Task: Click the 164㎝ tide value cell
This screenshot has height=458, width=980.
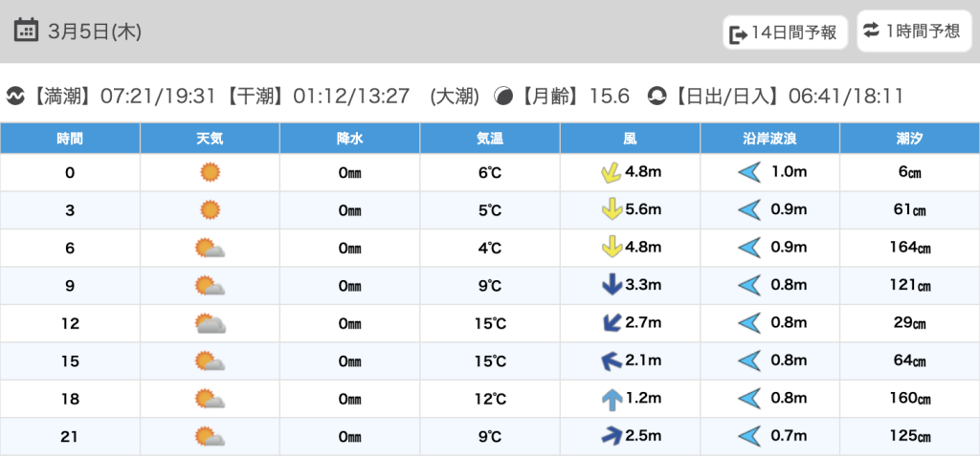Action: pos(909,249)
